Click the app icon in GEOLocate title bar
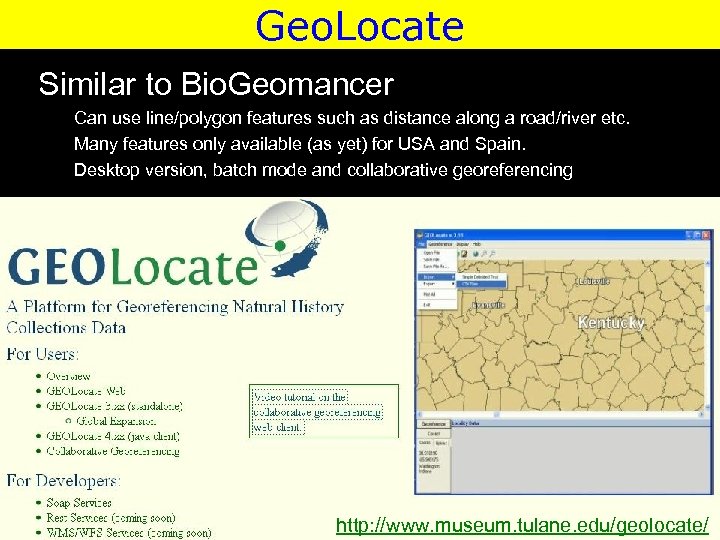720x540 pixels. coord(420,235)
